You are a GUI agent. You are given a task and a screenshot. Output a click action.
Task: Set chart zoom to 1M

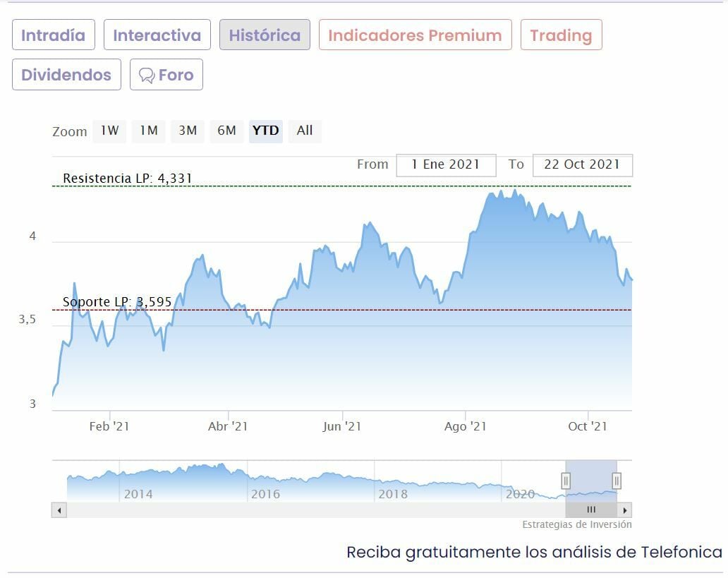point(148,131)
